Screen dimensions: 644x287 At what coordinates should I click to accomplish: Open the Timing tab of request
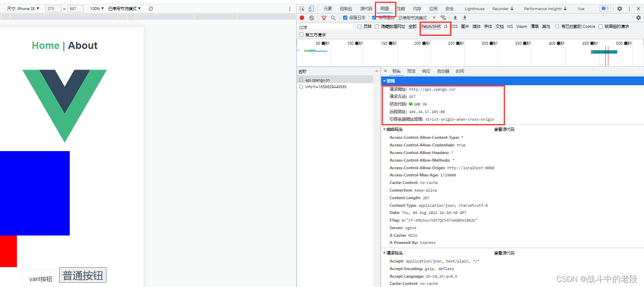460,71
